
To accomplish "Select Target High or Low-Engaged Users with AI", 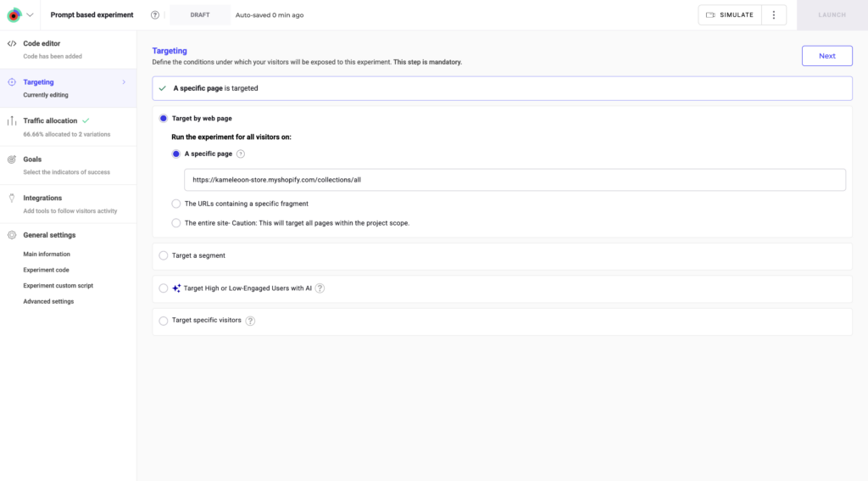I will [164, 288].
